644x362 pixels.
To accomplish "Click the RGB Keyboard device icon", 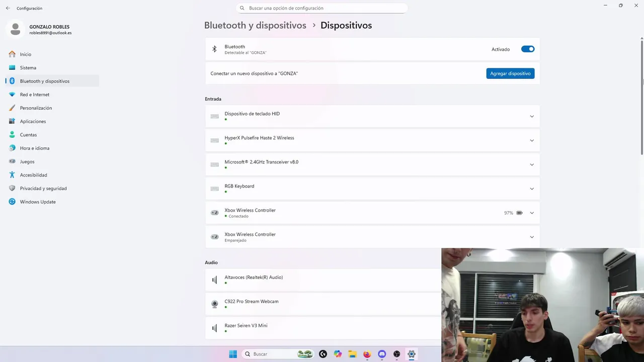I will click(215, 189).
